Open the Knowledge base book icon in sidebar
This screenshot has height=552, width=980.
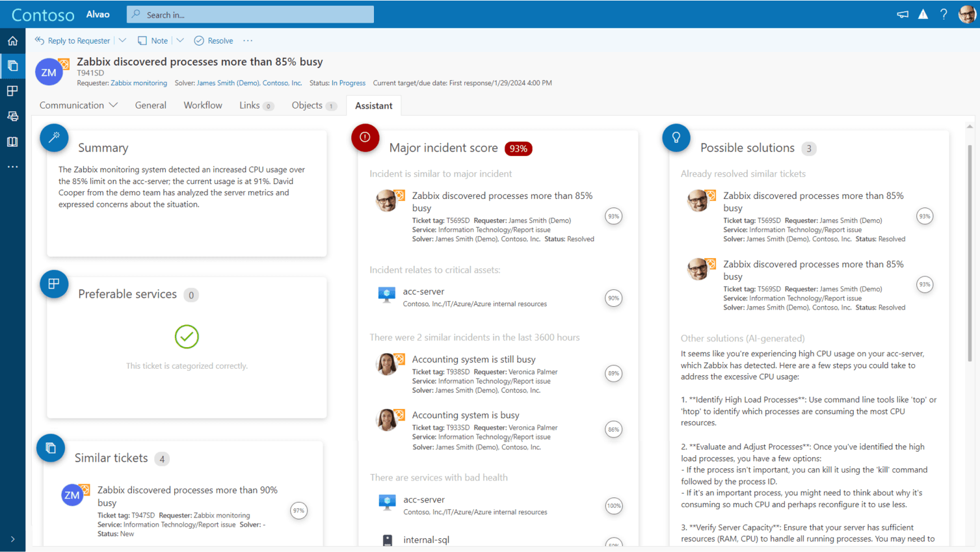point(12,142)
